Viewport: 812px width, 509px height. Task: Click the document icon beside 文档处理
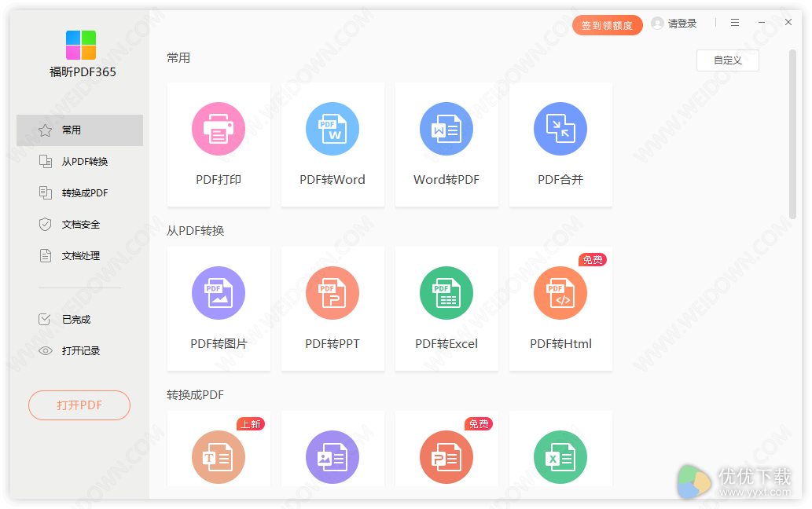tap(46, 255)
